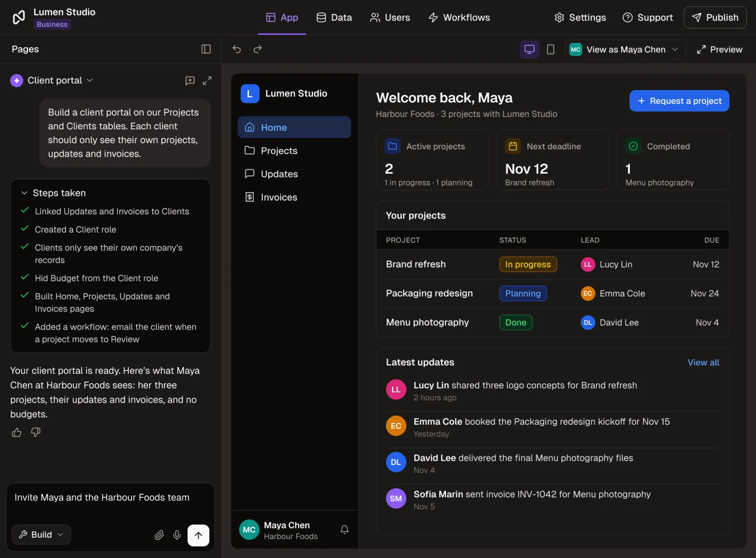This screenshot has width=756, height=558.
Task: Click the Completed checkmark icon
Action: pos(634,146)
